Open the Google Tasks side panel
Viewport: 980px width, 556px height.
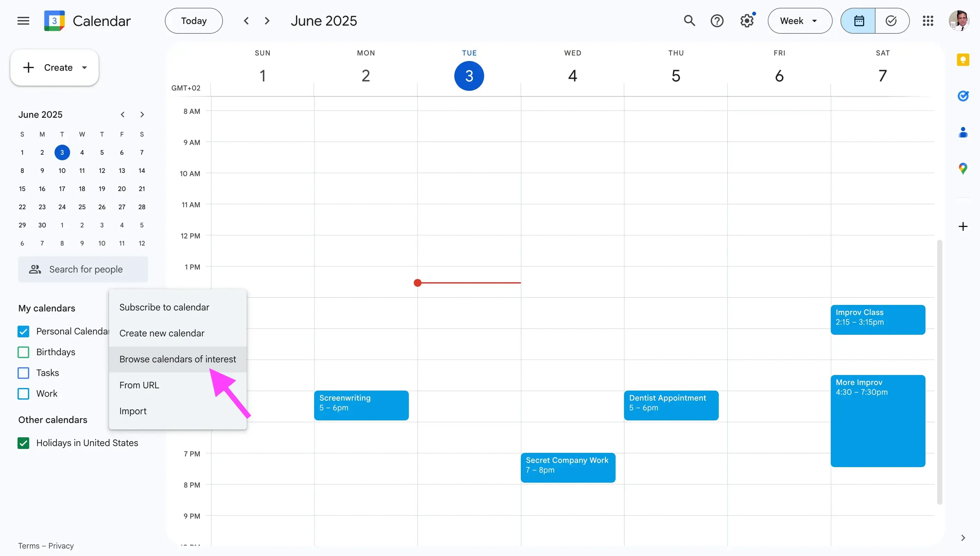[x=963, y=96]
